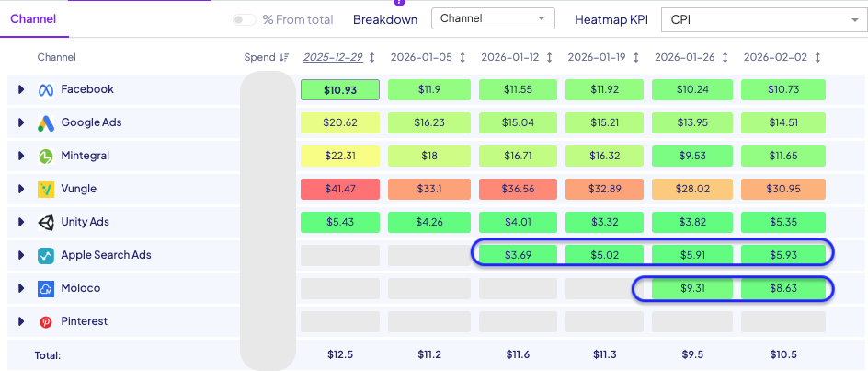Viewport: 868px width, 371px height.
Task: Open the Breakdown Channel dropdown
Action: (494, 19)
